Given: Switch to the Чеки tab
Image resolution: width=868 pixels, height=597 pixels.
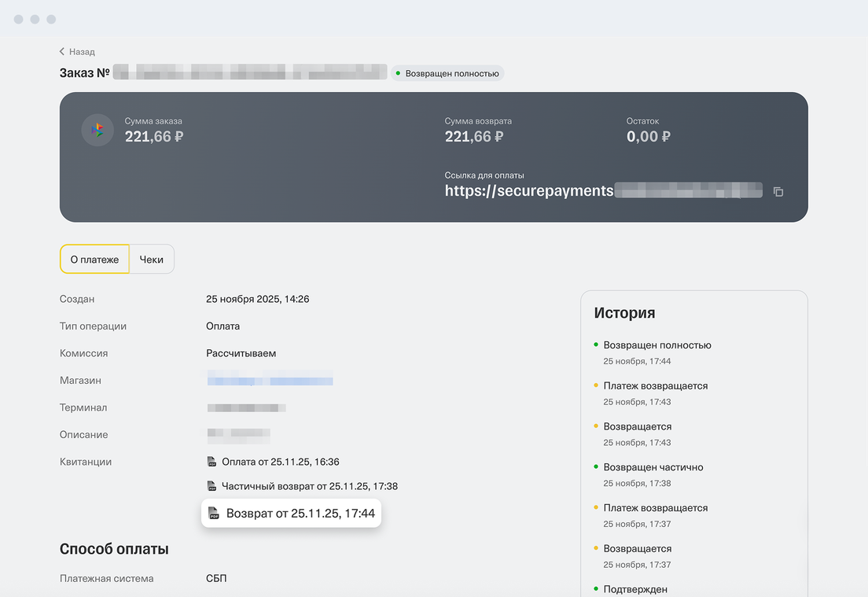Looking at the screenshot, I should (152, 259).
